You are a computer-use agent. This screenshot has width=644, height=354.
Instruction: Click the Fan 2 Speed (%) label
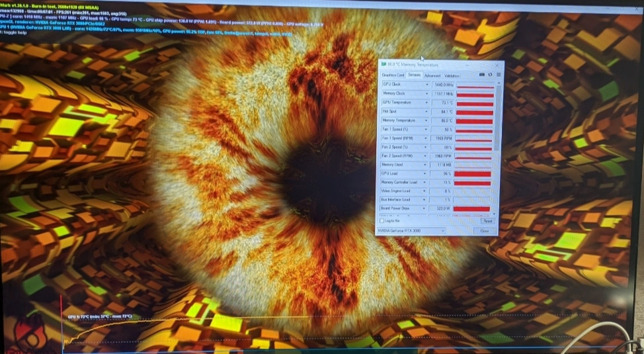(x=394, y=147)
